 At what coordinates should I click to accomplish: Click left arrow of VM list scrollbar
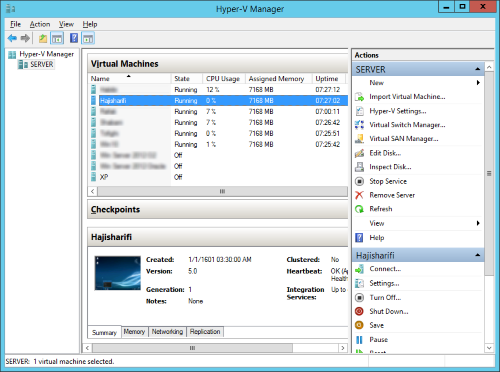tap(92, 191)
